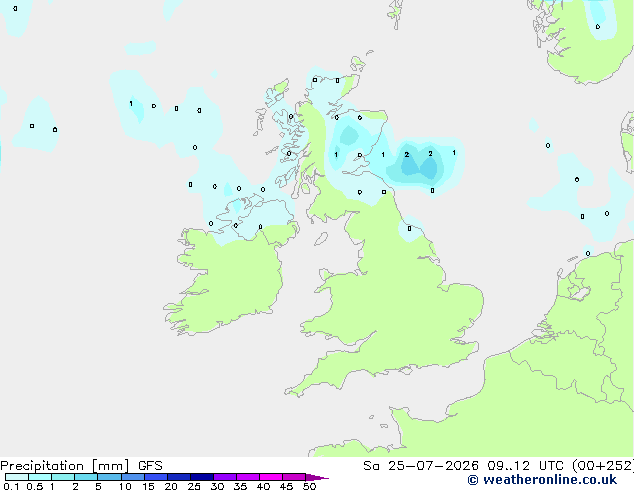
Task: Click the legend scale label '15'
Action: tap(148, 486)
